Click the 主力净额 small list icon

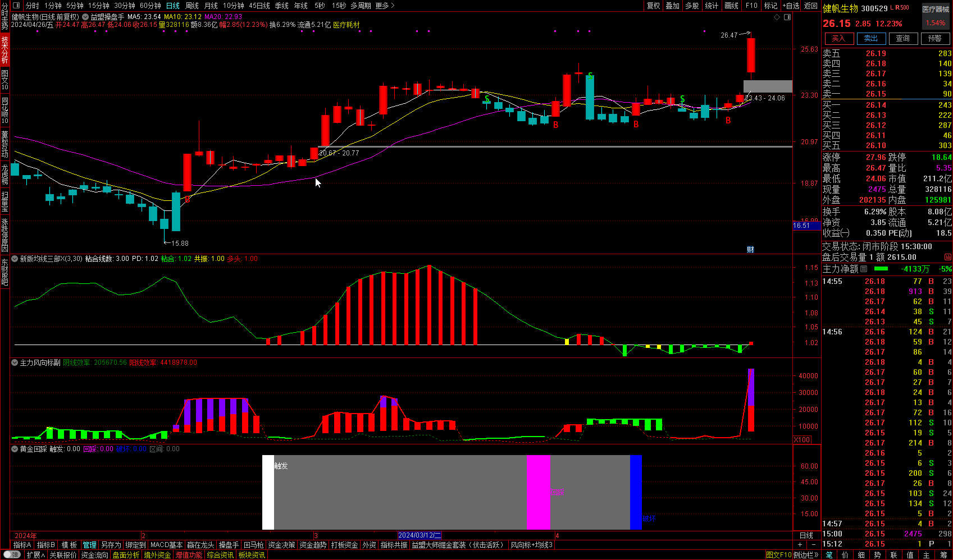pyautogui.click(x=864, y=269)
